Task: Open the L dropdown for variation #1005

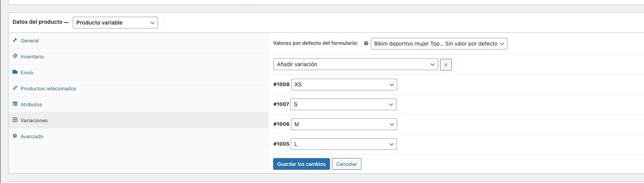Action: pyautogui.click(x=344, y=144)
